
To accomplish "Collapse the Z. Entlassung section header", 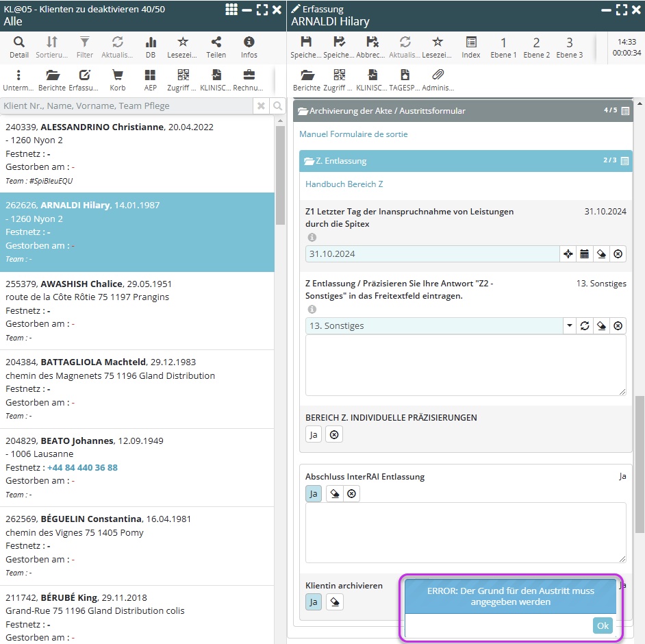I will pyautogui.click(x=341, y=161).
